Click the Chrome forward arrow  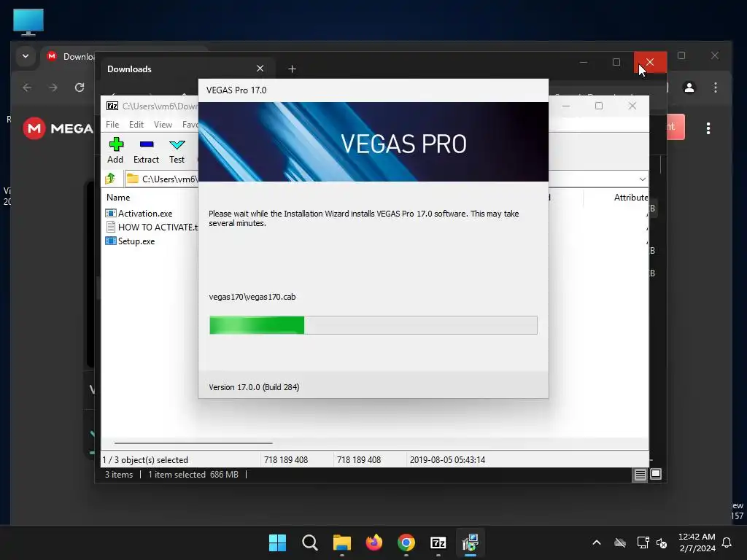pos(53,87)
